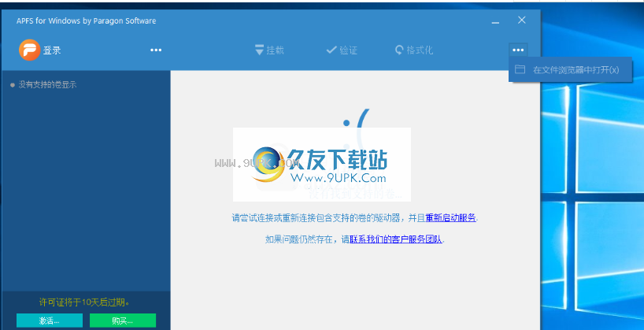Select 在文件浏览器中打开(x) menu entry

570,69
